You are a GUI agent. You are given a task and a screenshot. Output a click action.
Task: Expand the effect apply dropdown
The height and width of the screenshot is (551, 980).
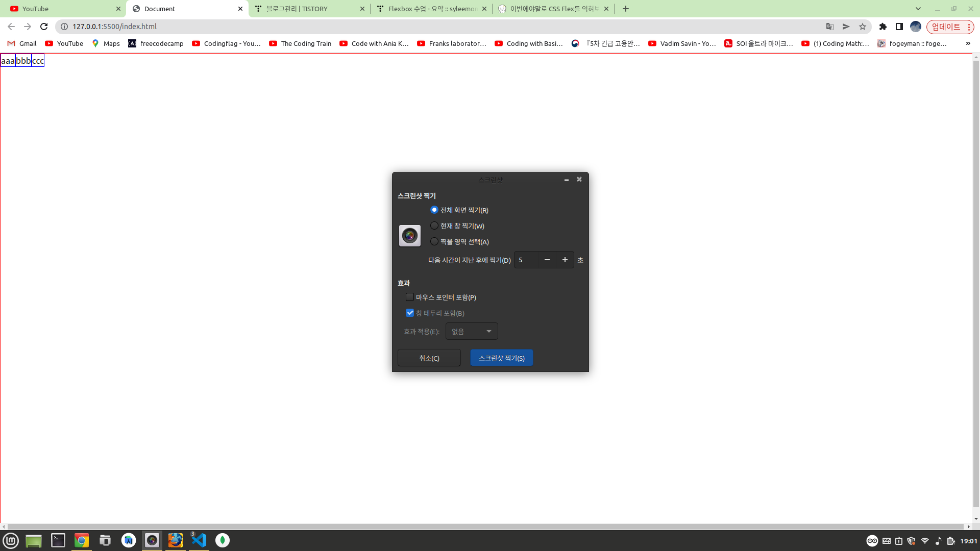tap(472, 332)
